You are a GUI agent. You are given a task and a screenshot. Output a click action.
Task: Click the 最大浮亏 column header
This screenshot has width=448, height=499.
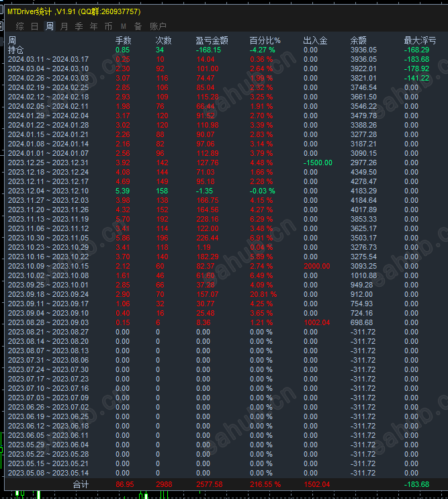coord(420,40)
